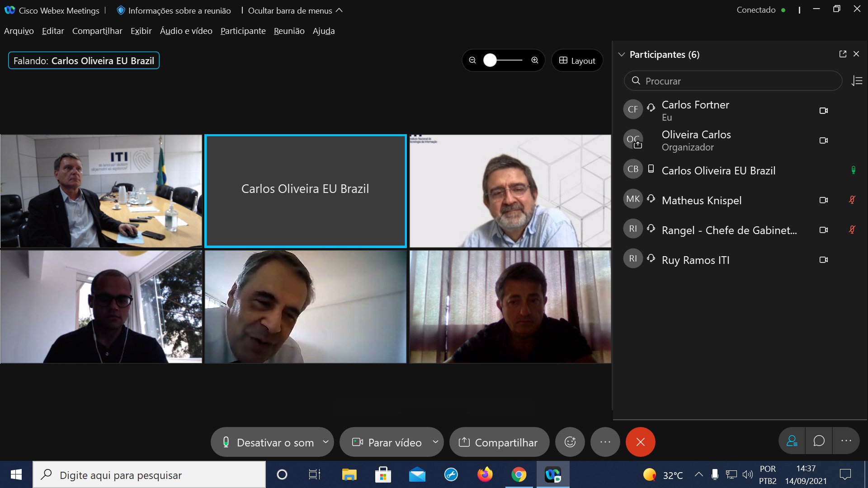Click the zoom out magnifier icon
Screen dimensions: 868x488
(472, 61)
